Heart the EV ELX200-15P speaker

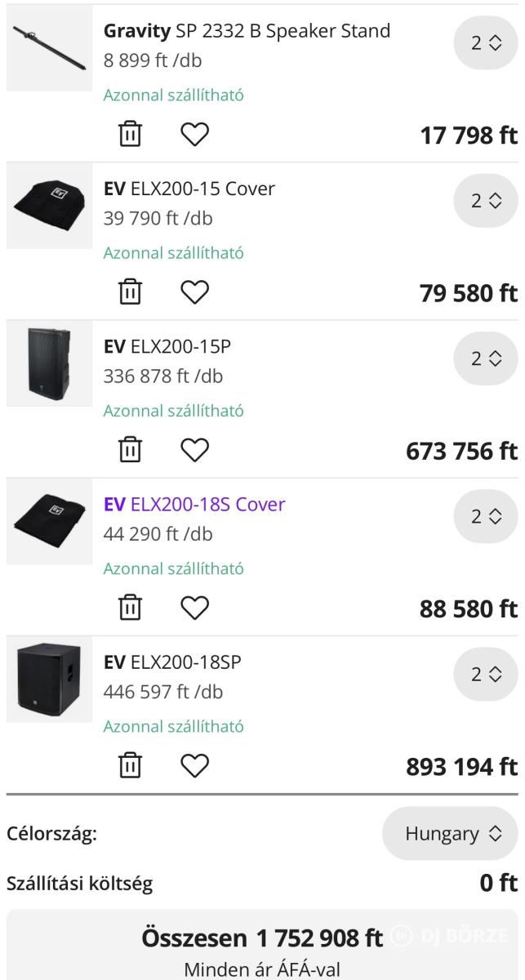194,449
